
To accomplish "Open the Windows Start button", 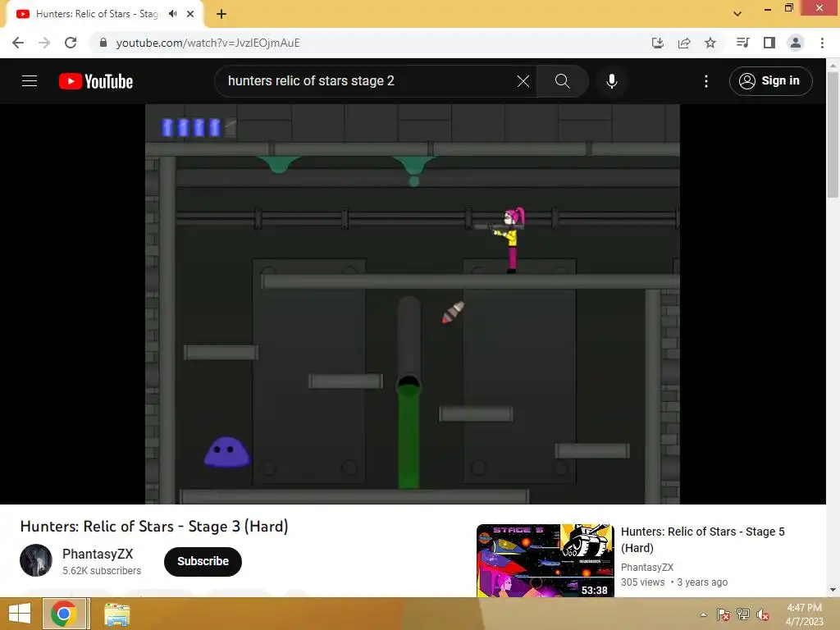I will pos(20,614).
